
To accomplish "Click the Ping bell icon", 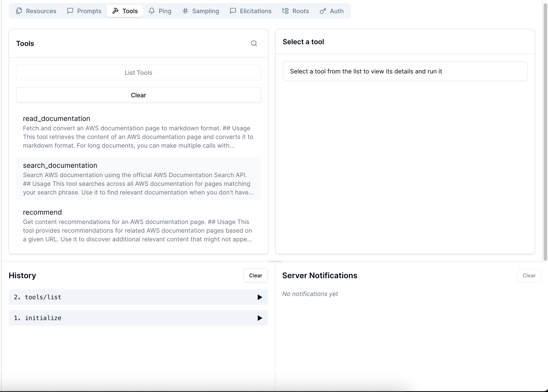I will click(152, 11).
